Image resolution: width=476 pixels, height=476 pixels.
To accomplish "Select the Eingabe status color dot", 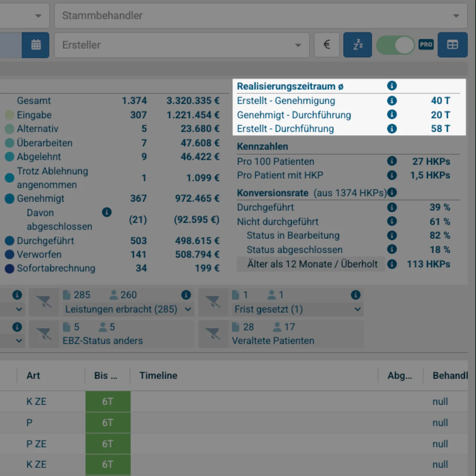I will click(x=10, y=115).
